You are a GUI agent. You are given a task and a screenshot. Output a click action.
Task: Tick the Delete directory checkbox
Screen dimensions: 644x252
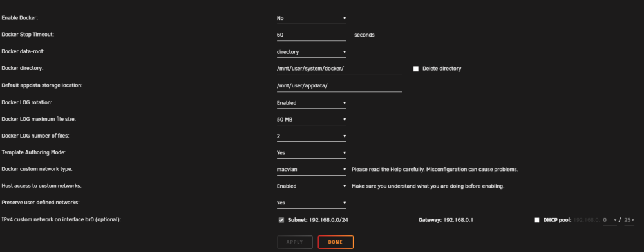(415, 69)
